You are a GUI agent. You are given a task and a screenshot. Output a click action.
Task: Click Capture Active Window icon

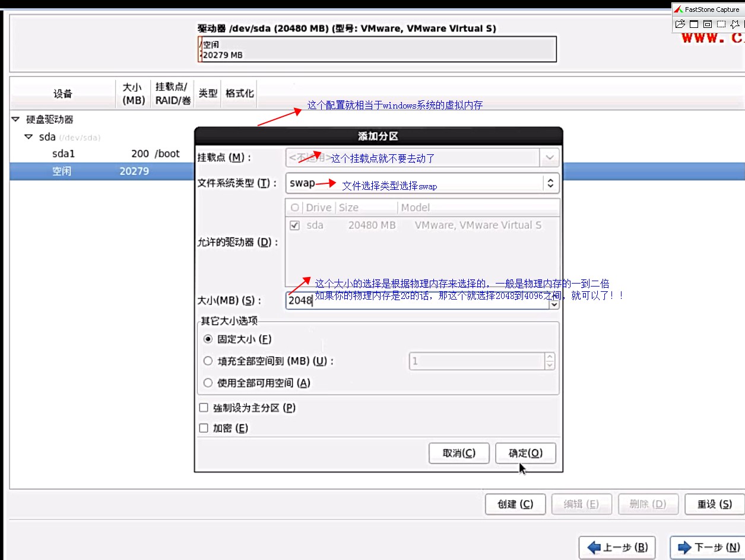pyautogui.click(x=694, y=24)
